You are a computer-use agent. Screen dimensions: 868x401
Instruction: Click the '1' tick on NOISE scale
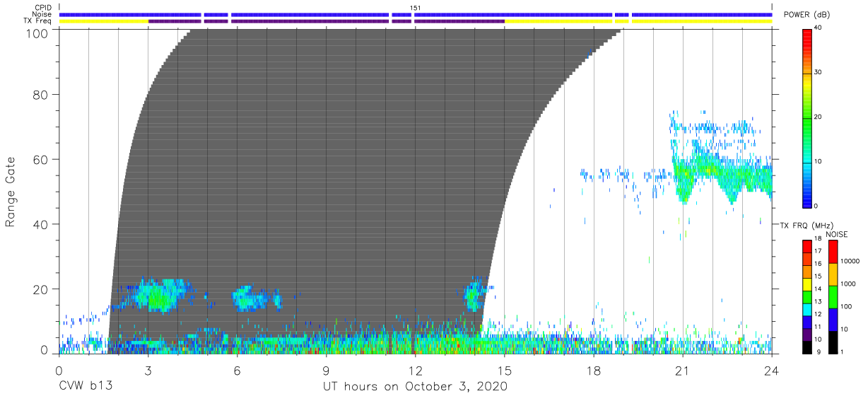pyautogui.click(x=843, y=351)
